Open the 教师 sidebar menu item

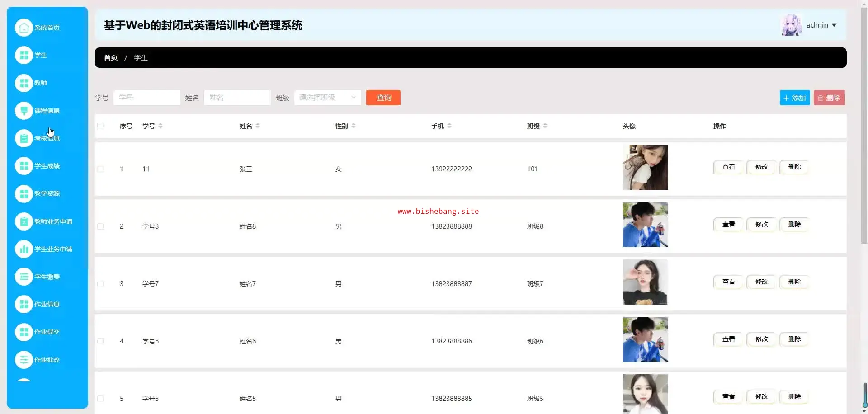point(40,83)
